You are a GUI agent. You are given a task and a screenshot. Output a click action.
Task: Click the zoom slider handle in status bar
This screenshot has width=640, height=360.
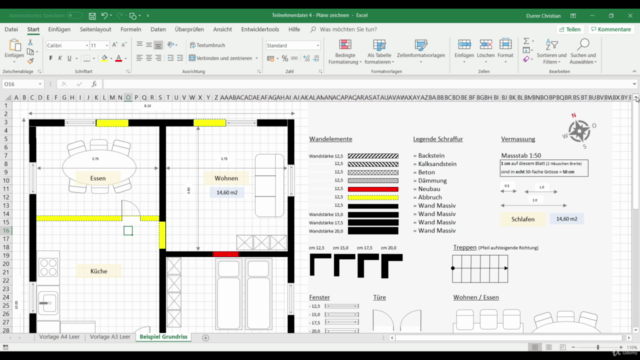598,347
